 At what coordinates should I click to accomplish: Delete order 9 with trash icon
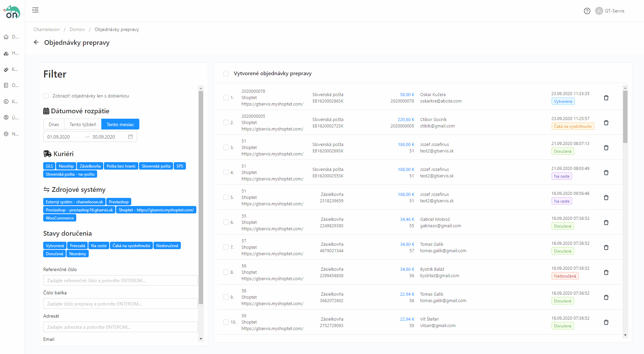tap(606, 297)
